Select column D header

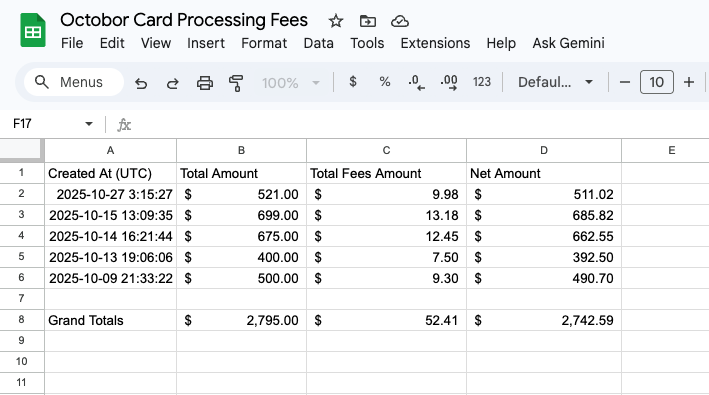[544, 150]
